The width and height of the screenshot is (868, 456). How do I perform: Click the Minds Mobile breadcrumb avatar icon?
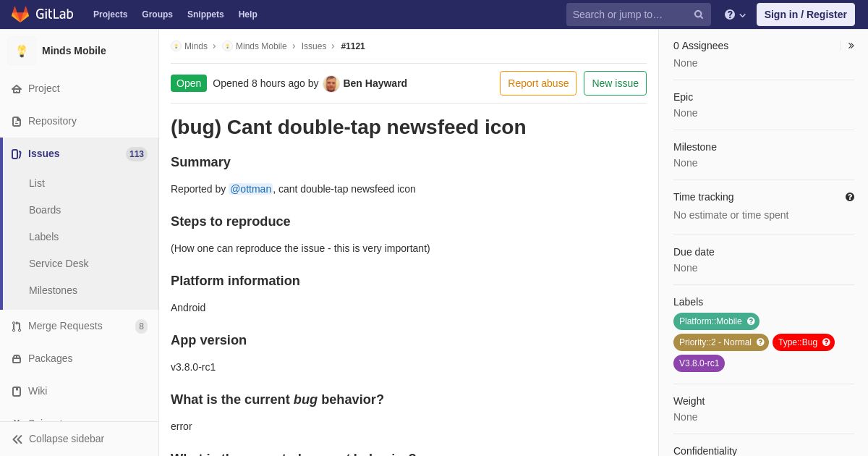click(227, 46)
